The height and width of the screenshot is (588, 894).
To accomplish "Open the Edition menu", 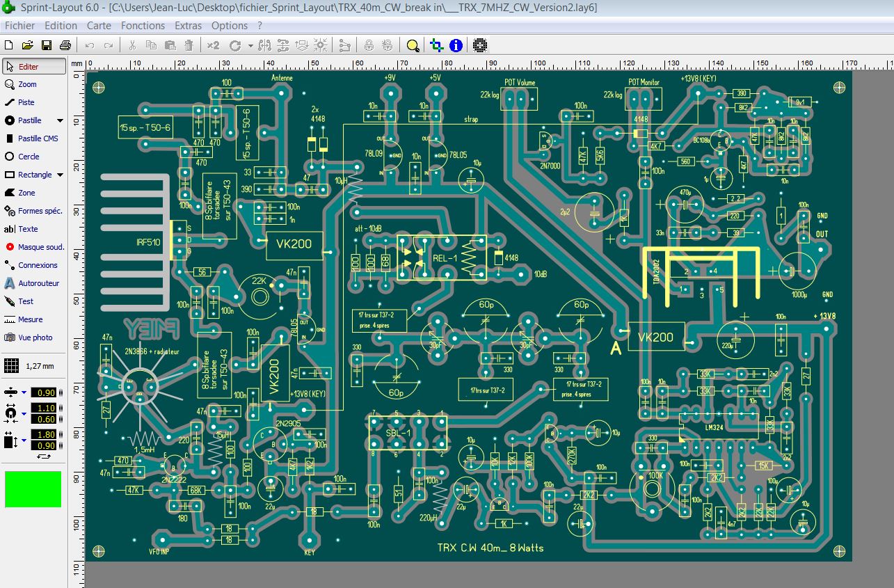I will pyautogui.click(x=61, y=26).
